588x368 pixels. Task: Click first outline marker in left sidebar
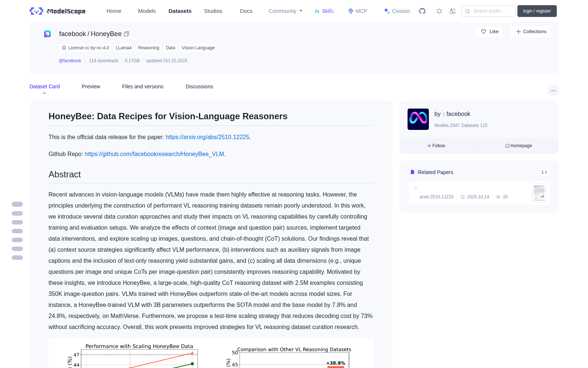tap(17, 204)
